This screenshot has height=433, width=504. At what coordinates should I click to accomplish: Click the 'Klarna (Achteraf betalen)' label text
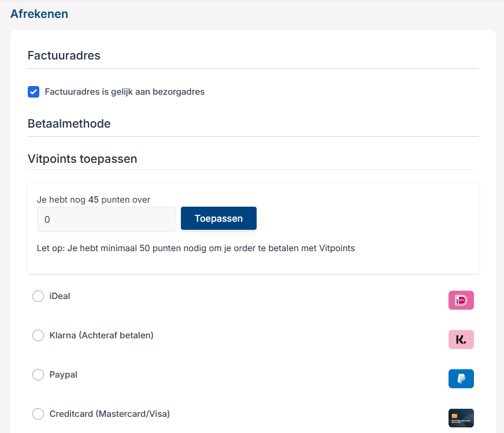click(101, 335)
